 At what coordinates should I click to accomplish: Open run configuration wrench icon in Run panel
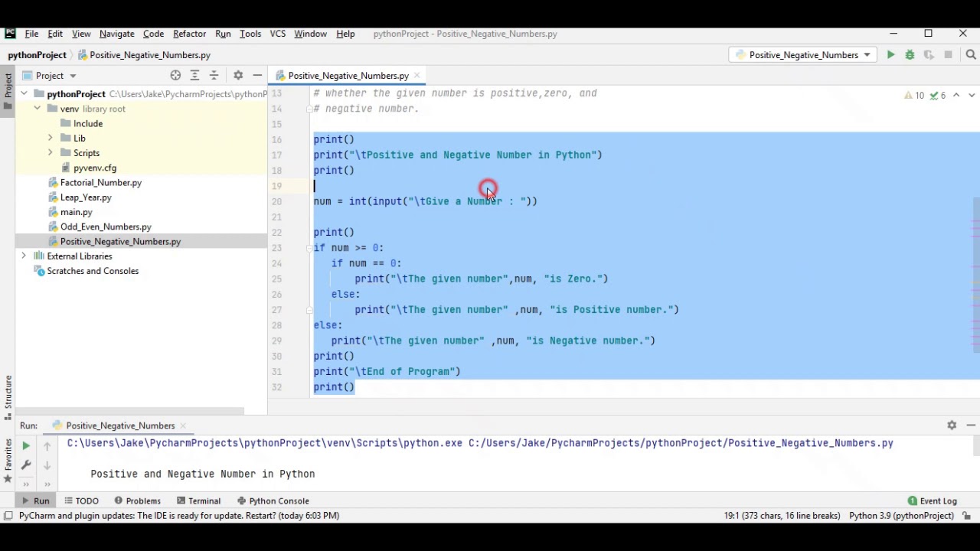coord(25,465)
